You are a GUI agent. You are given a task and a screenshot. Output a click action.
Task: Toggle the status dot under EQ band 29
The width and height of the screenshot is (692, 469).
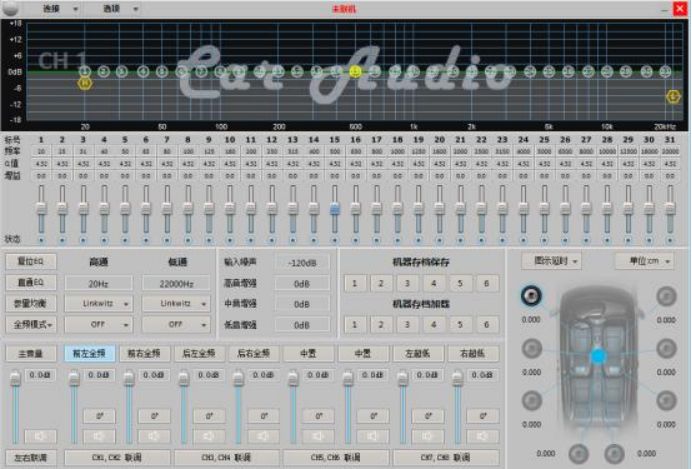[628, 240]
